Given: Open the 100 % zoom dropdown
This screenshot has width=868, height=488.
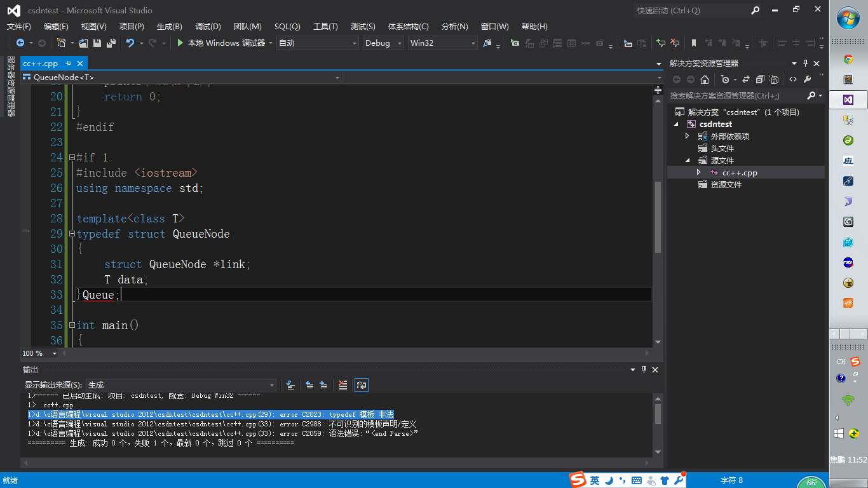Looking at the screenshot, I should (x=39, y=353).
